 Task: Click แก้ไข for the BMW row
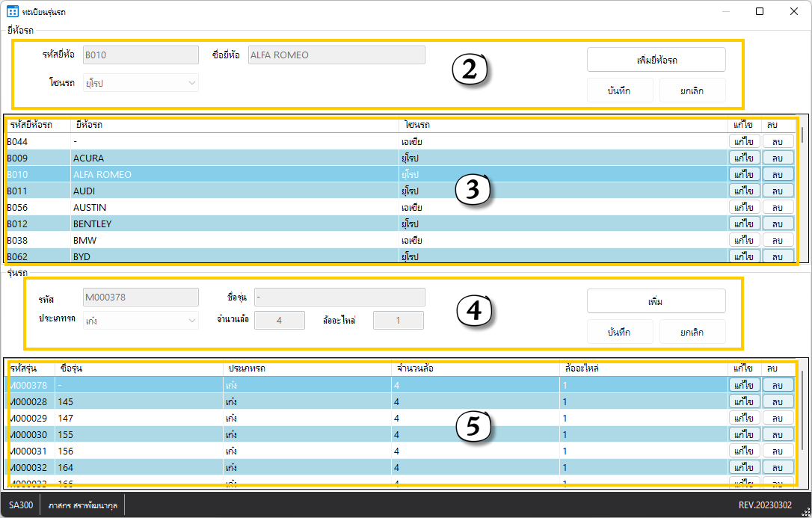[743, 240]
